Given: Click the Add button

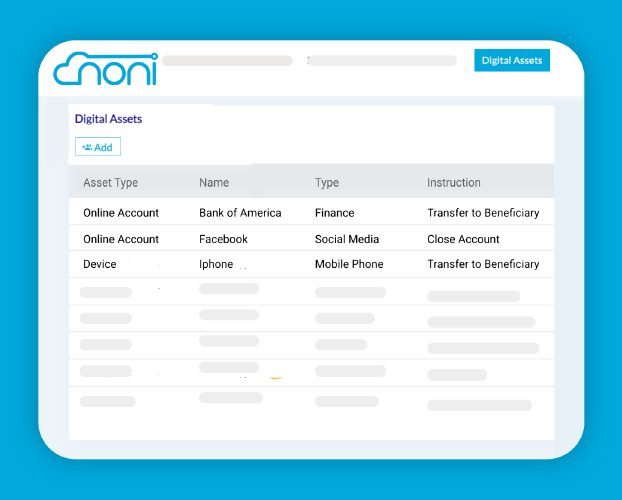Looking at the screenshot, I should click(x=98, y=147).
